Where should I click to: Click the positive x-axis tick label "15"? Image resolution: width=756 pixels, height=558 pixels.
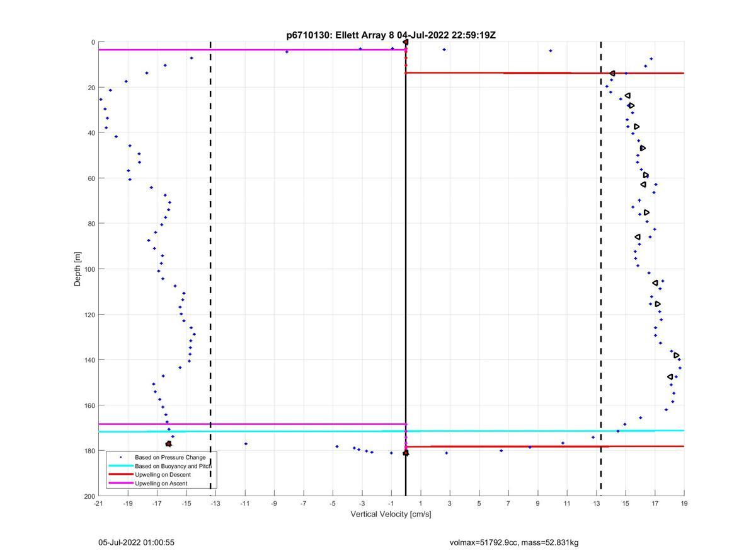pos(626,504)
